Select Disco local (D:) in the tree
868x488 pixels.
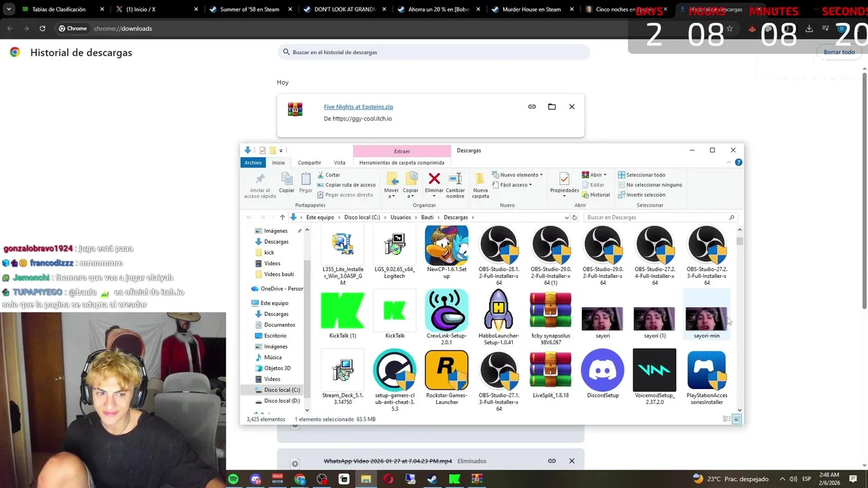pyautogui.click(x=281, y=401)
